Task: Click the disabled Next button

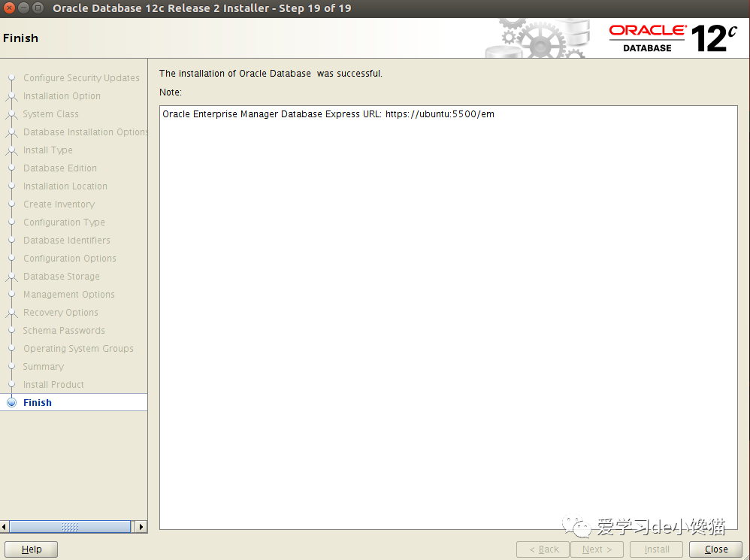Action: click(597, 549)
